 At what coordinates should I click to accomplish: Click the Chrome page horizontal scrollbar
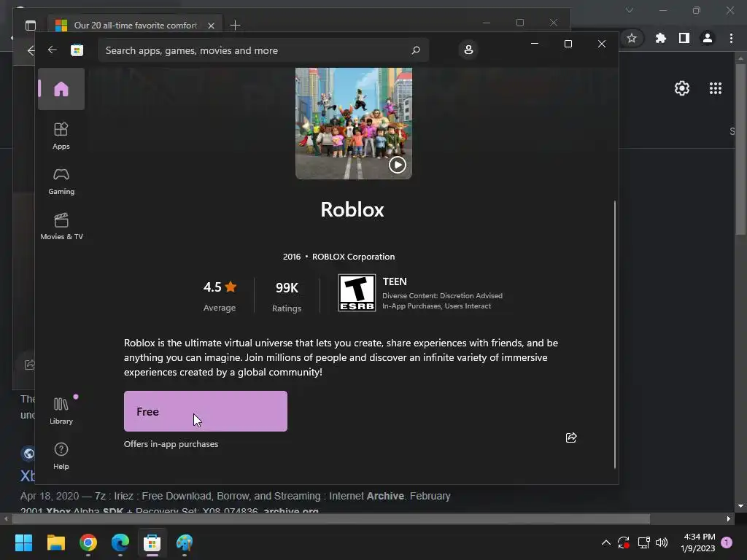click(331, 518)
